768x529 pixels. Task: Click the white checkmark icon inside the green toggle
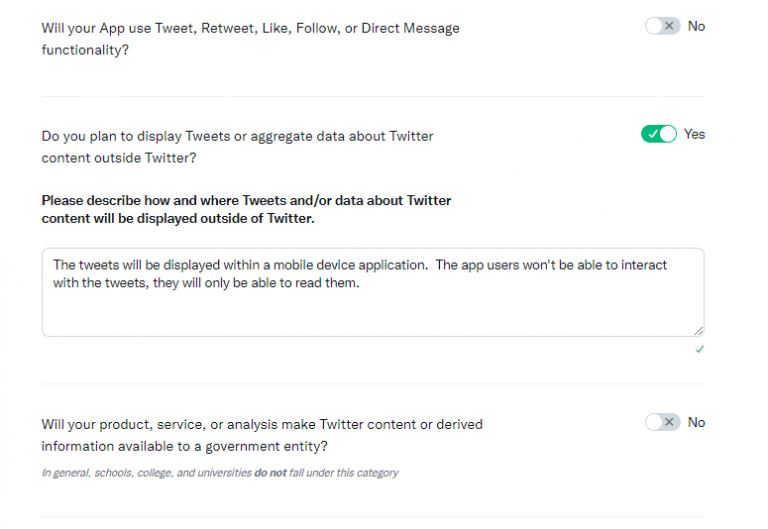coord(652,134)
